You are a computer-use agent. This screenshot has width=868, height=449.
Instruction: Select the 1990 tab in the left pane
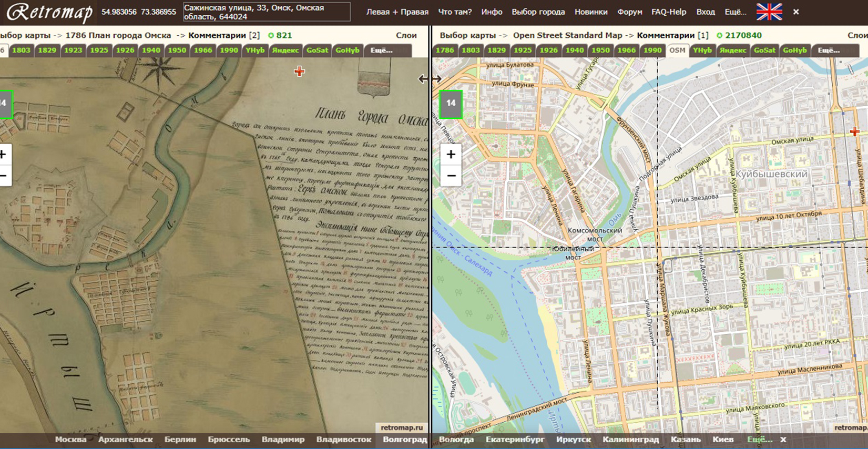(229, 50)
